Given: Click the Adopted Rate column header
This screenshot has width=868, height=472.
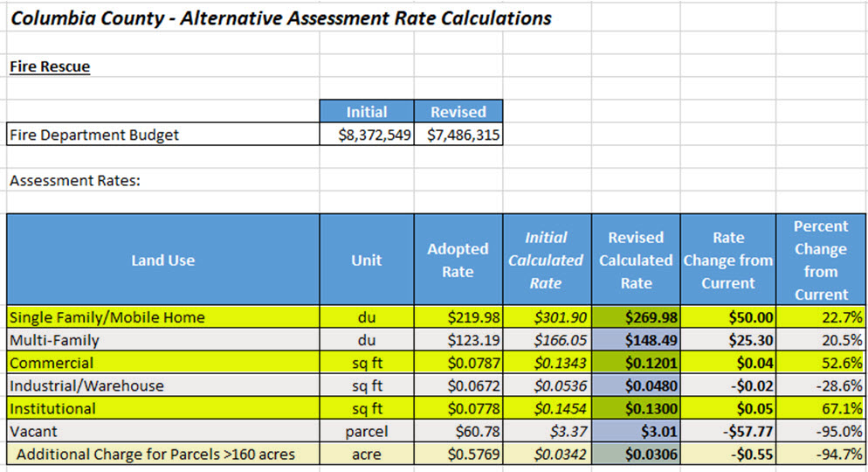Looking at the screenshot, I should 458,260.
